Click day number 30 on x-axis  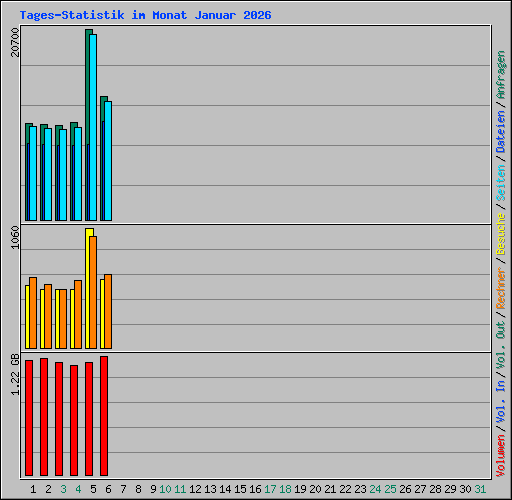pos(465,489)
